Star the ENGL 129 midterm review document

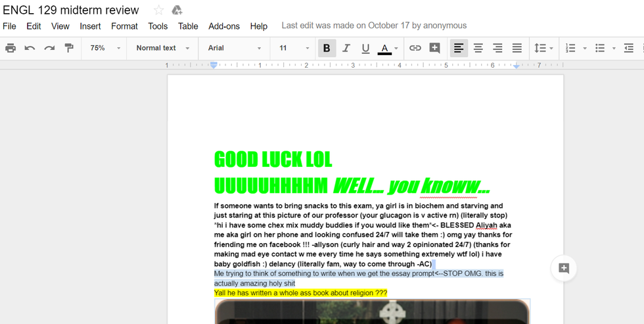[158, 10]
